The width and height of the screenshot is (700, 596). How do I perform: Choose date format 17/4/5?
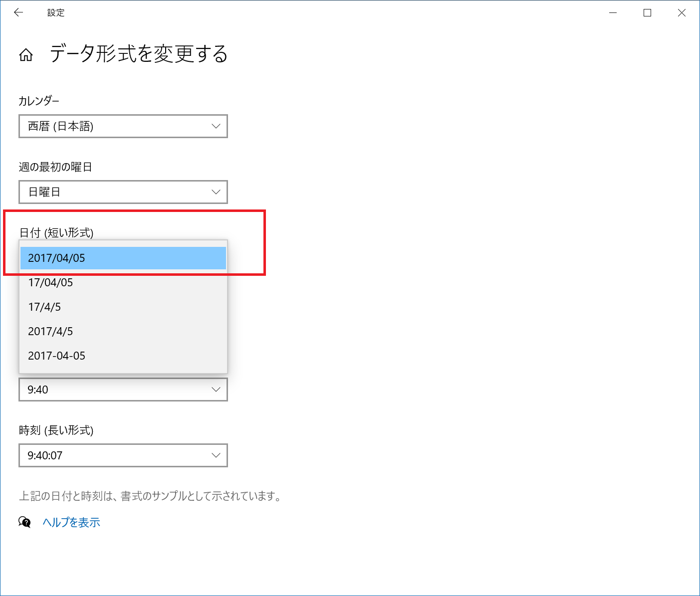click(x=123, y=307)
